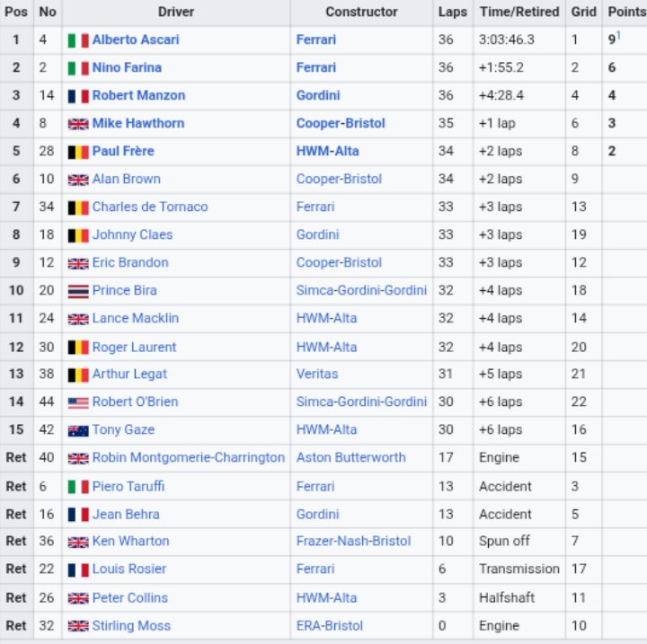
Task: Click the UK flag beside Lance Macklin
Action: coord(78,319)
